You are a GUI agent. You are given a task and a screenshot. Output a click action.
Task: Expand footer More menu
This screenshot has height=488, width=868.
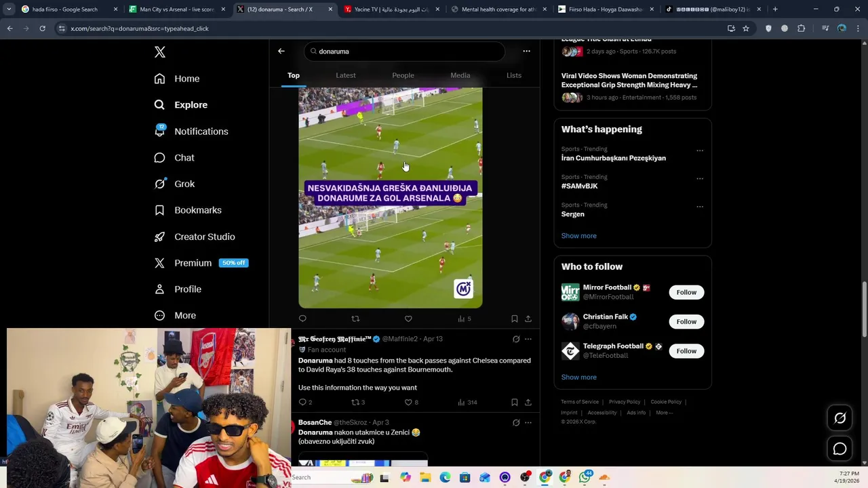(664, 413)
